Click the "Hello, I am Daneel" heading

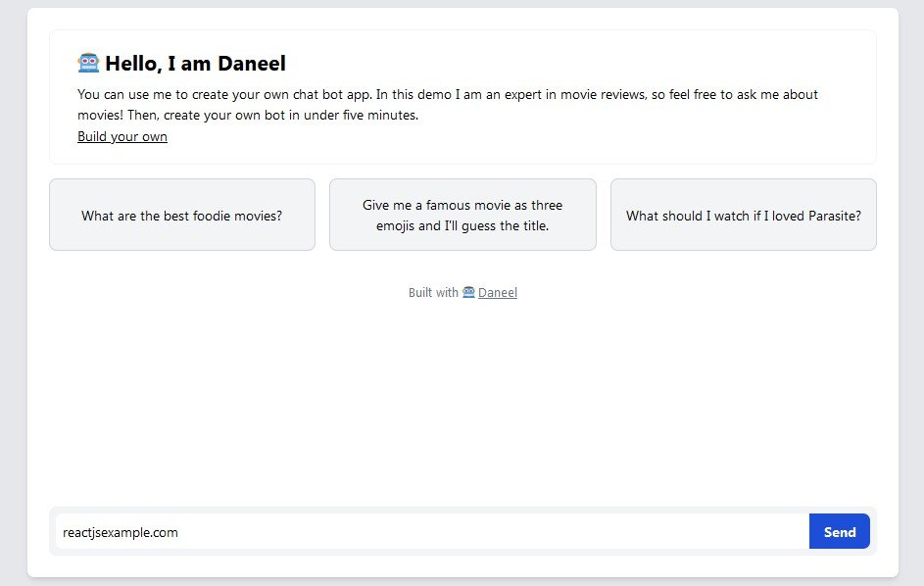coord(195,64)
